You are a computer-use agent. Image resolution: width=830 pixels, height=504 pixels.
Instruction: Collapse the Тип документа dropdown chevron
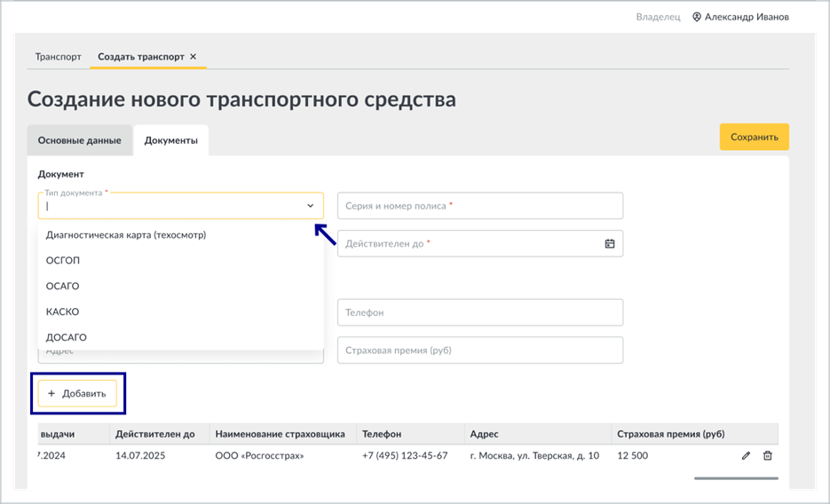[x=310, y=206]
